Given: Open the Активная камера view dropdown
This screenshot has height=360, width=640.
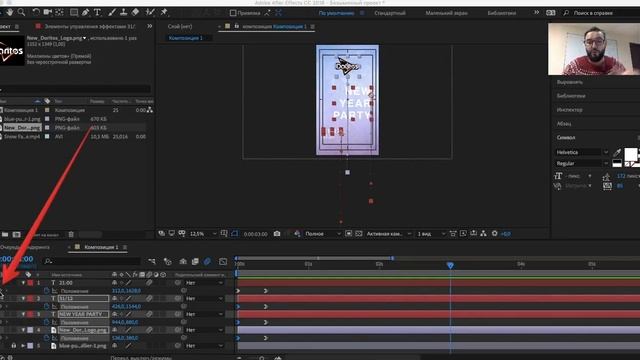Looking at the screenshot, I should (x=388, y=234).
